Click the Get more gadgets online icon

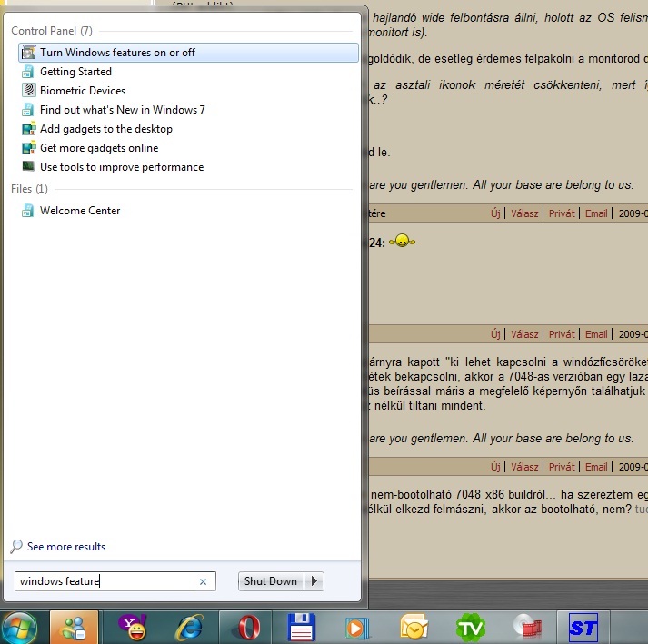pos(28,148)
